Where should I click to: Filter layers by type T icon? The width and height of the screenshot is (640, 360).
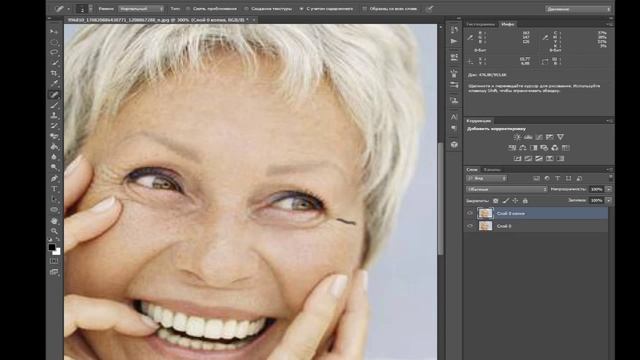[558, 178]
